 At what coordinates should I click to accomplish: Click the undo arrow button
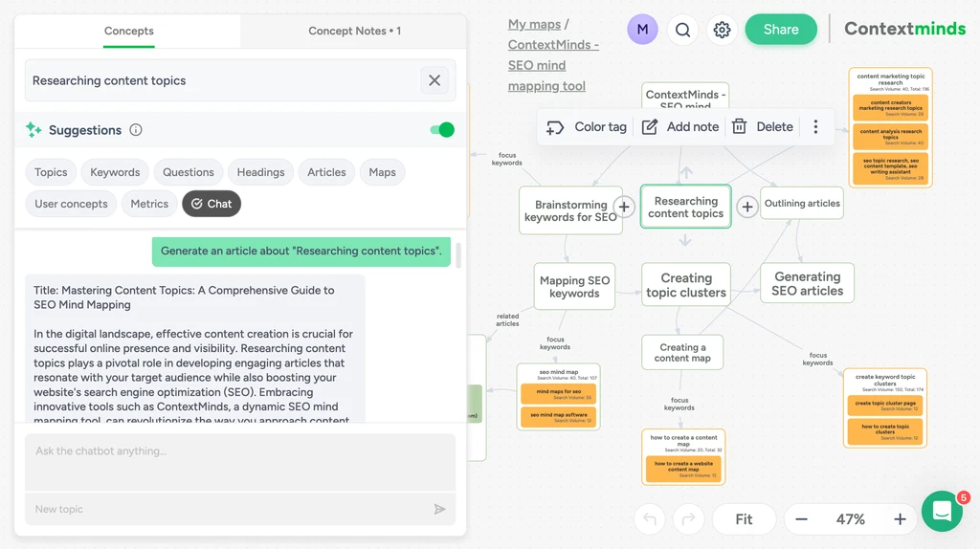(x=650, y=519)
